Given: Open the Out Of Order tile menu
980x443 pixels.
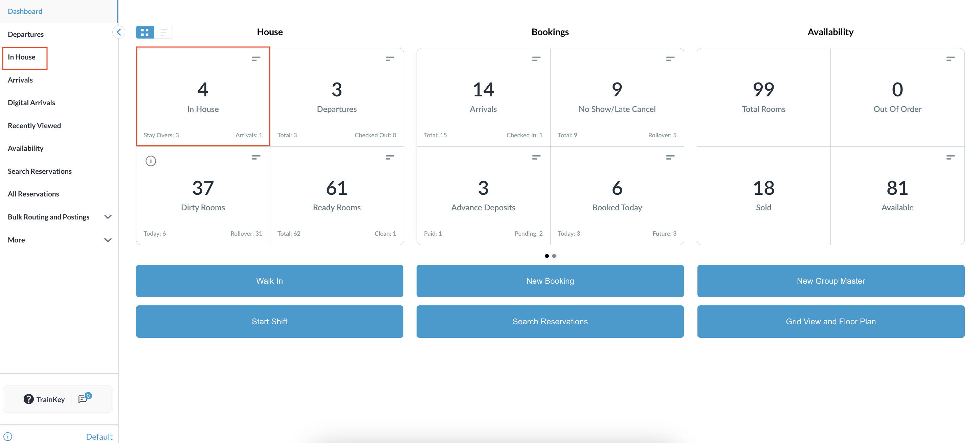Looking at the screenshot, I should click(x=950, y=59).
